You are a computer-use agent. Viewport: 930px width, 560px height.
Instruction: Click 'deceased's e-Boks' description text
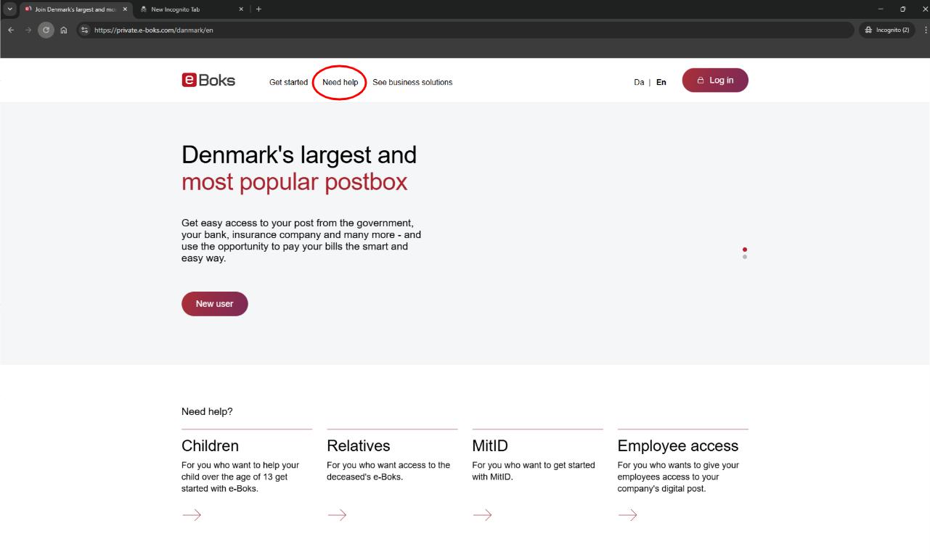[365, 477]
